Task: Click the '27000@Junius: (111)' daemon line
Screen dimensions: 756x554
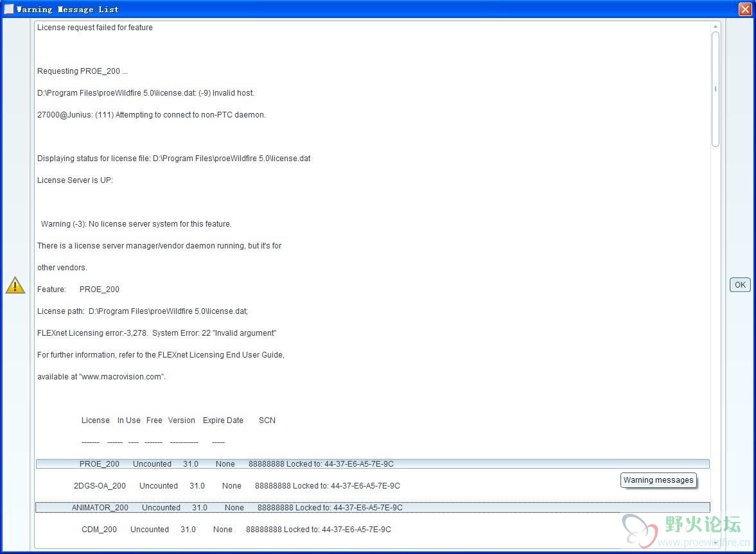Action: [152, 115]
